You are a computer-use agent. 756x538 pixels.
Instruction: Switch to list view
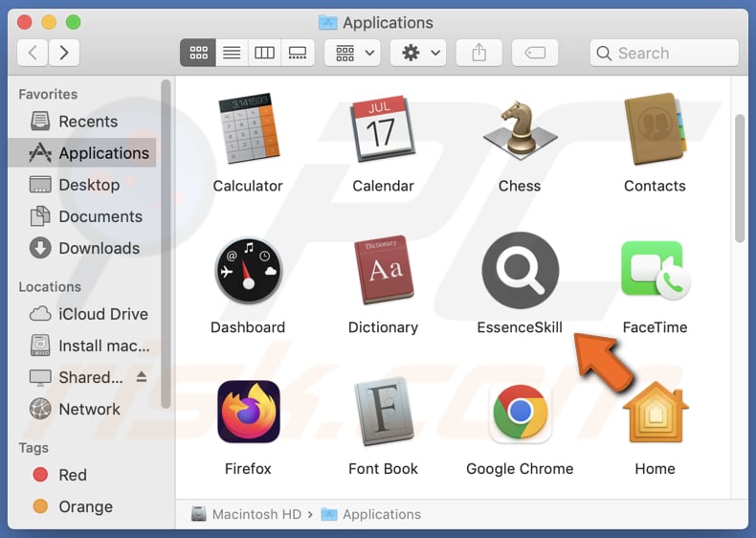(232, 53)
